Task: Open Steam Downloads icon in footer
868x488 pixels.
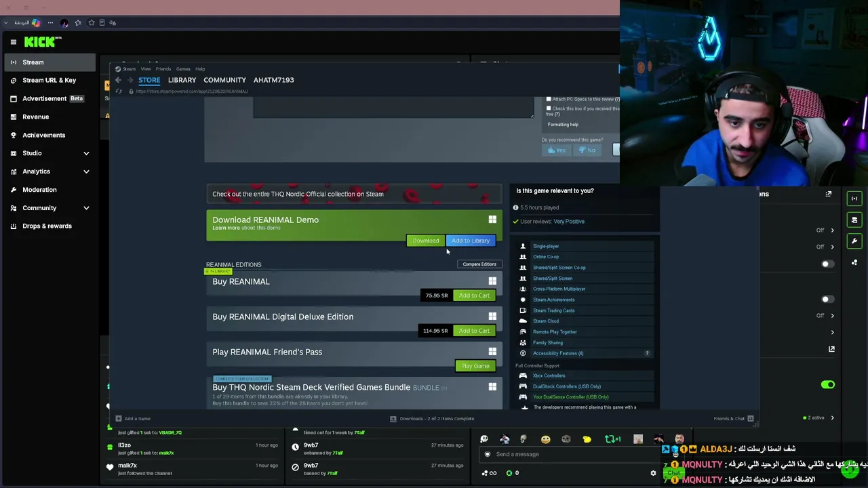Action: (x=393, y=419)
